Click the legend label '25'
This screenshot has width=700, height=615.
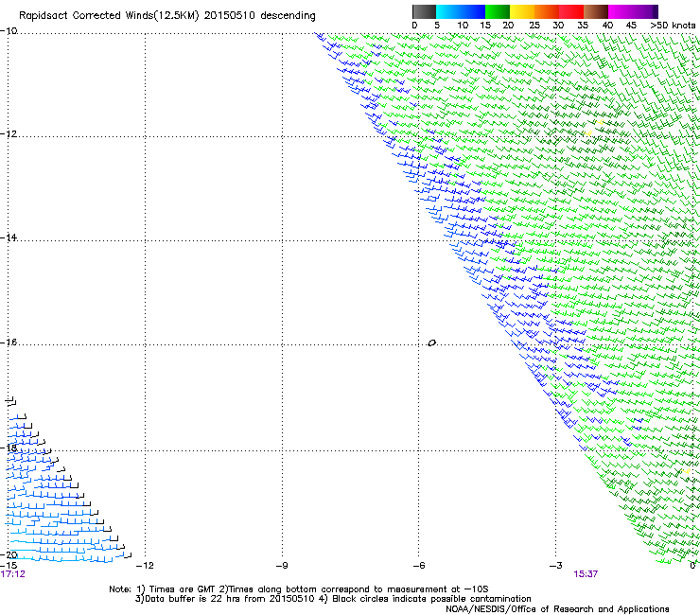pos(534,26)
